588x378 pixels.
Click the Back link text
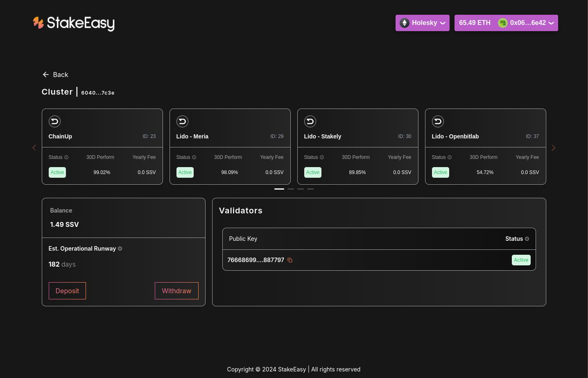pos(61,75)
